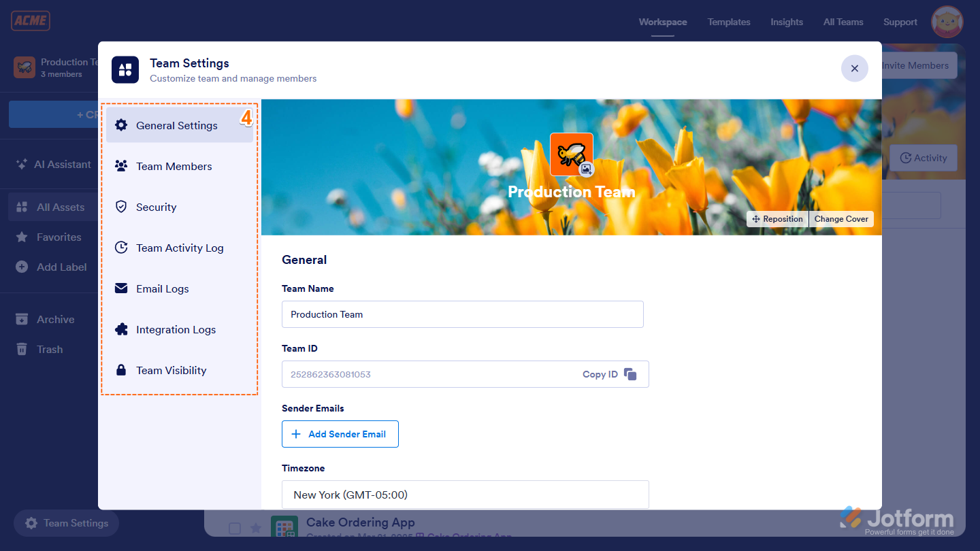The image size is (980, 551).
Task: Click inside the Team Name field
Action: [x=463, y=314]
